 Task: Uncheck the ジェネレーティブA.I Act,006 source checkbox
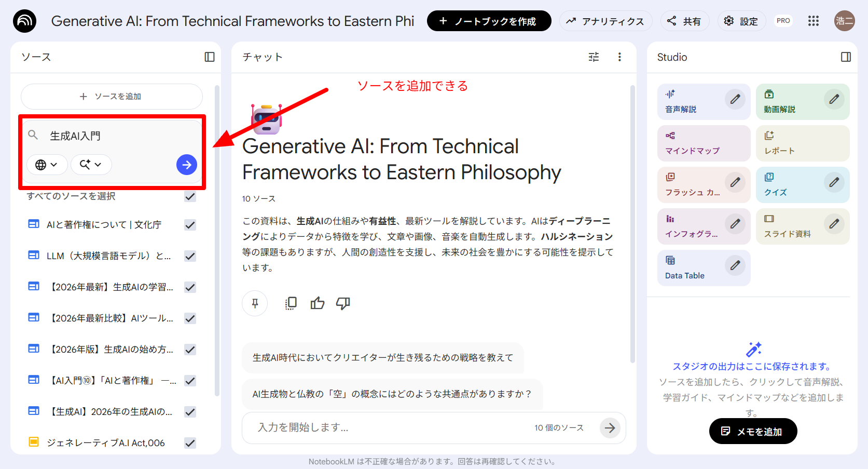[190, 443]
